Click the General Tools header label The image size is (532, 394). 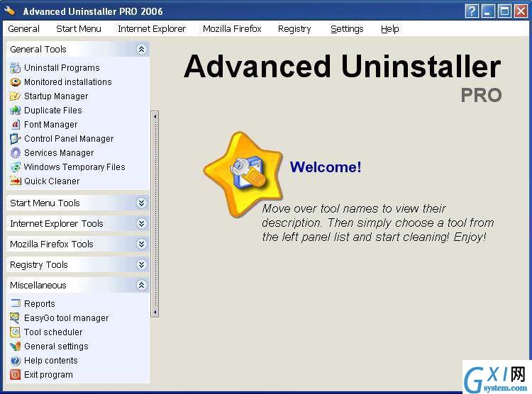[38, 50]
